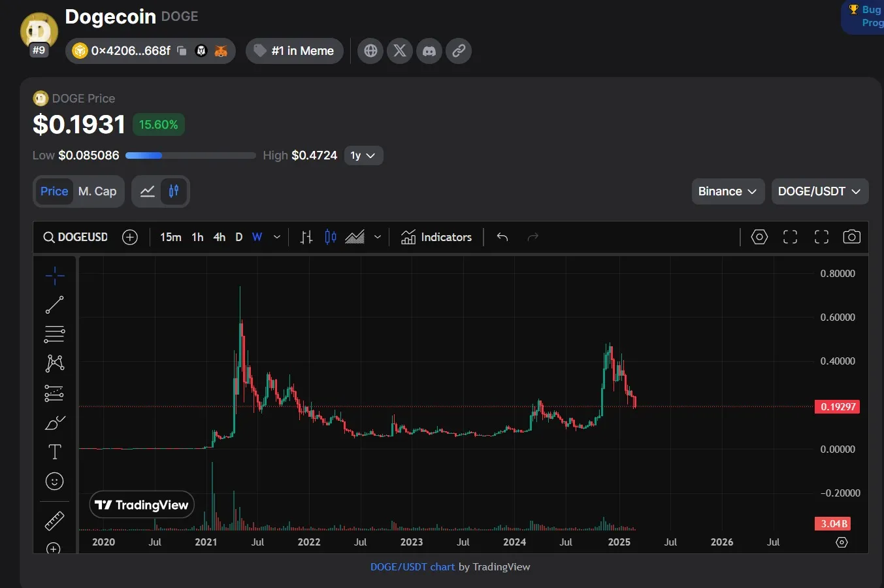Open the 1y range dropdown
This screenshot has width=884, height=588.
point(363,155)
